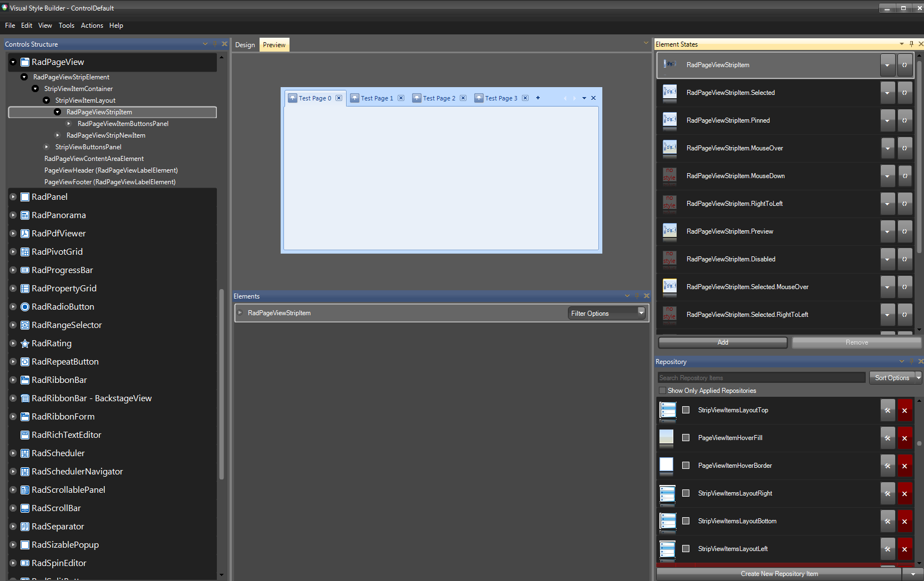Screen dimensions: 924x581
Task: Expand RadPageViewStripItem in Elements panel
Action: point(240,313)
